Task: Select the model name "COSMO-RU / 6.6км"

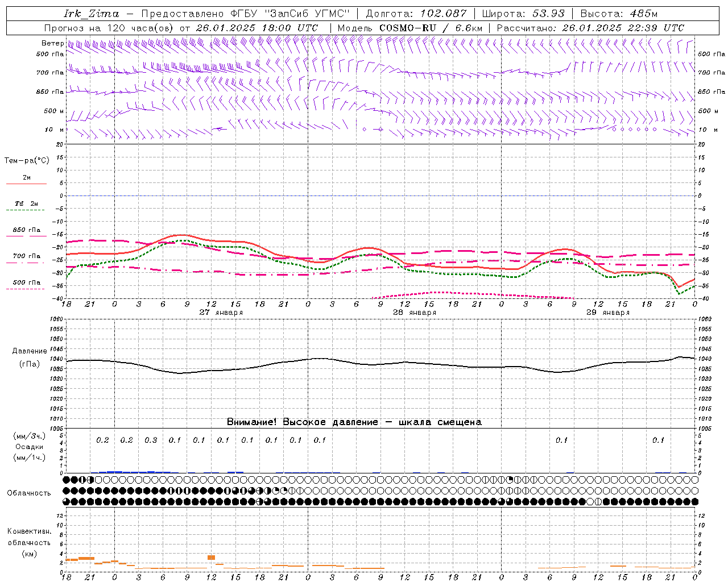Action: point(431,28)
